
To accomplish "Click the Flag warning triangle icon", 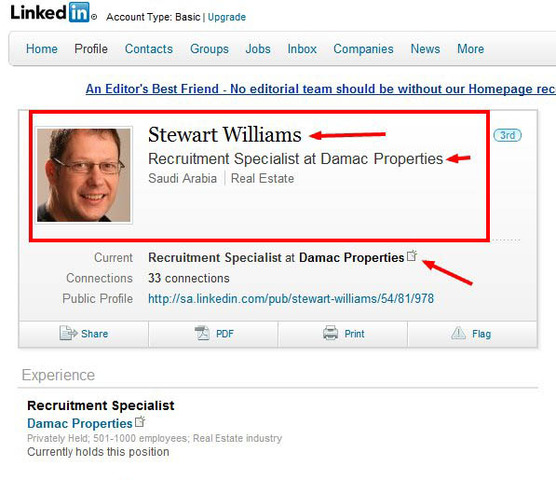I will pyautogui.click(x=458, y=333).
